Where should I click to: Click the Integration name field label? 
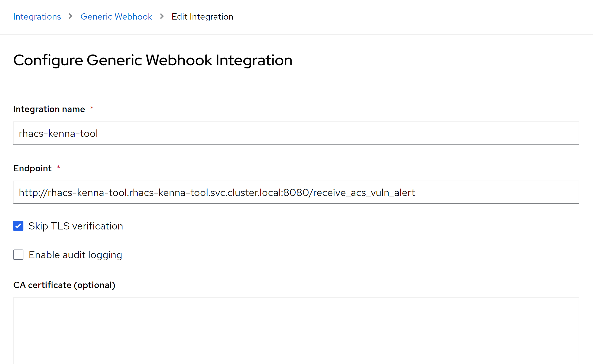pos(49,109)
